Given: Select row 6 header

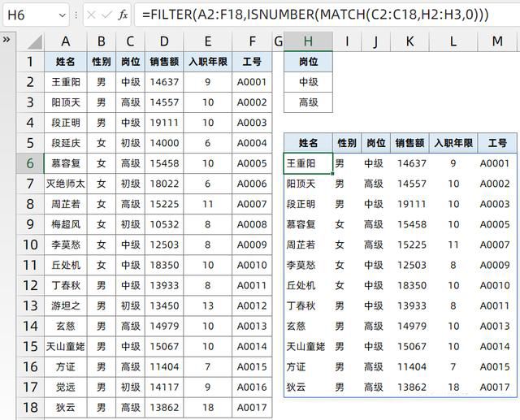Looking at the screenshot, I should pos(30,163).
